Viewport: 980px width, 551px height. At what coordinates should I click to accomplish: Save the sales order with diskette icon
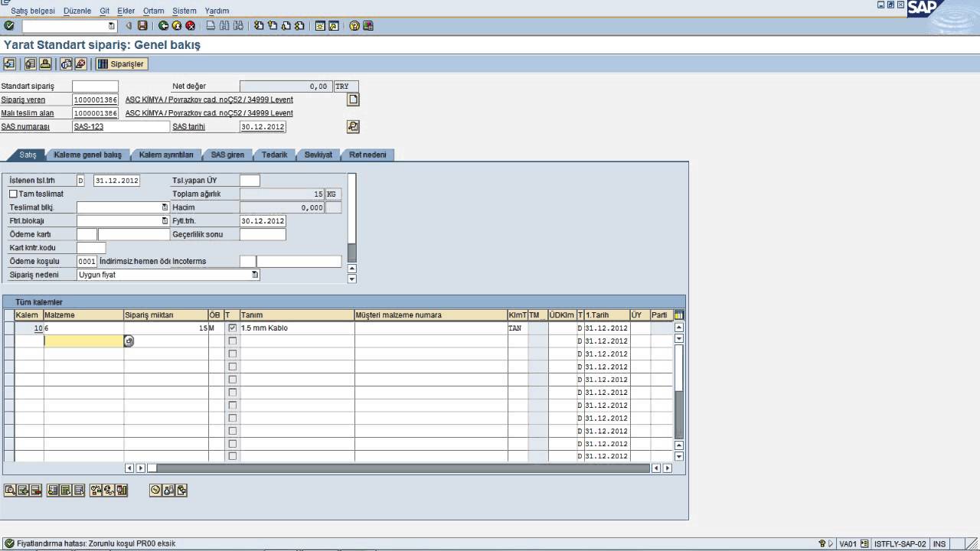click(142, 26)
